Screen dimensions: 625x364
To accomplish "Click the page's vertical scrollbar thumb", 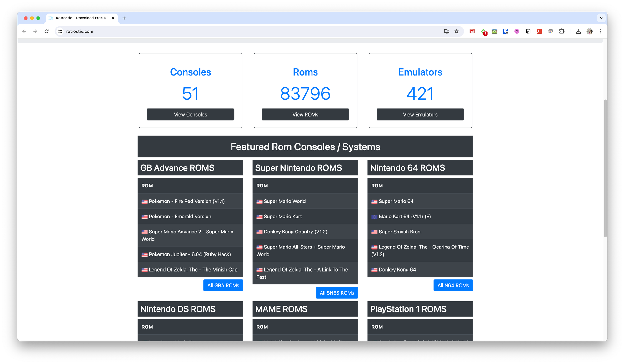I will coord(605,169).
